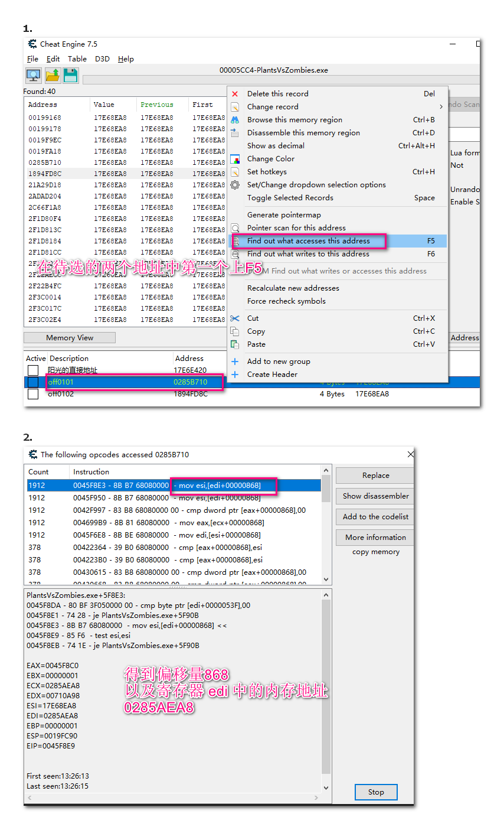Choose Toggle Selected Records
The height and width of the screenshot is (830, 504).
coord(338,198)
